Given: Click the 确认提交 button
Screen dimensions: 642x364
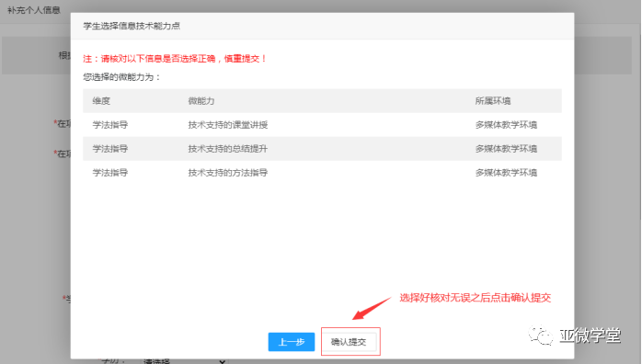Looking at the screenshot, I should 349,342.
